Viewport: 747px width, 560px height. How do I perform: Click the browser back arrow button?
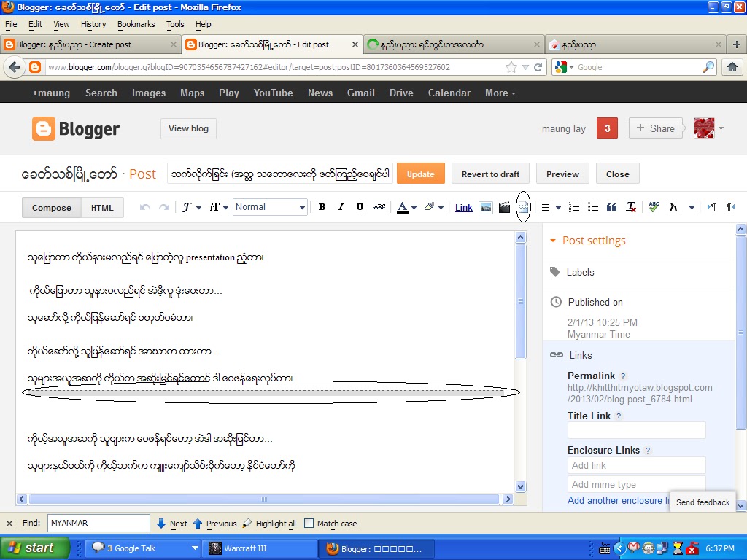15,67
